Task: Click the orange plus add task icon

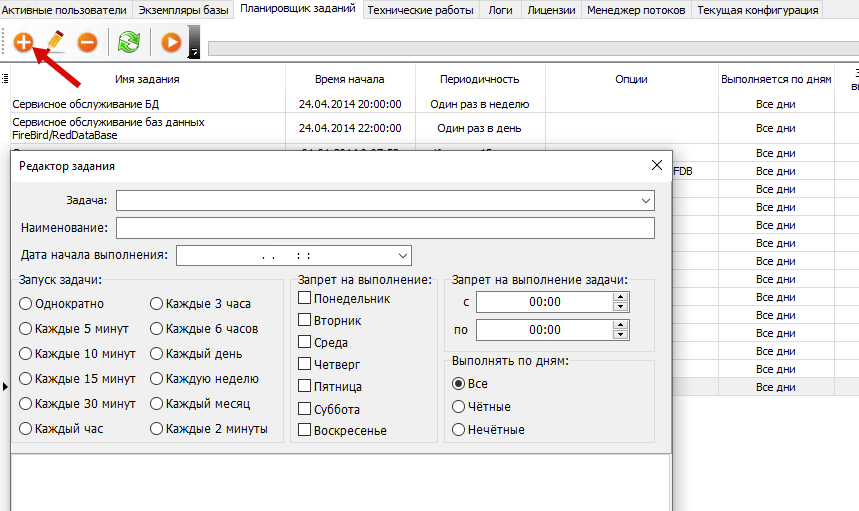Action: click(23, 43)
